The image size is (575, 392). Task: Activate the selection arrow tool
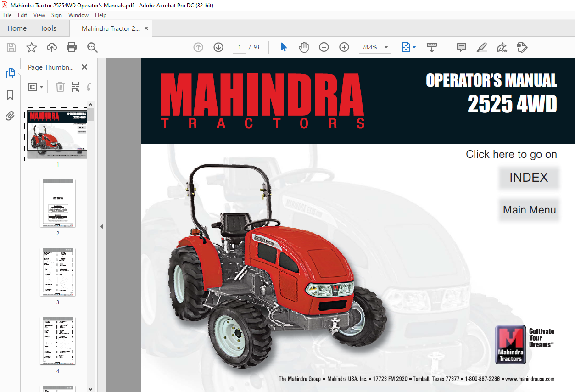pos(284,47)
